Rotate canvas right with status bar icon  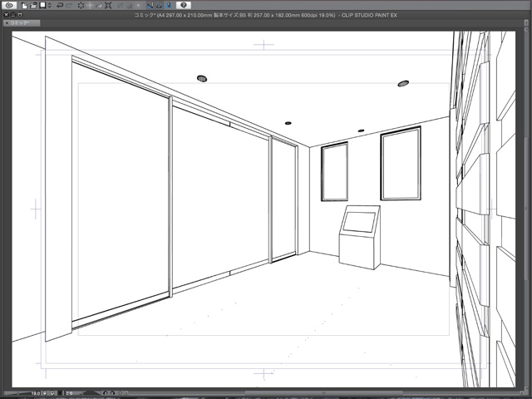[113, 393]
